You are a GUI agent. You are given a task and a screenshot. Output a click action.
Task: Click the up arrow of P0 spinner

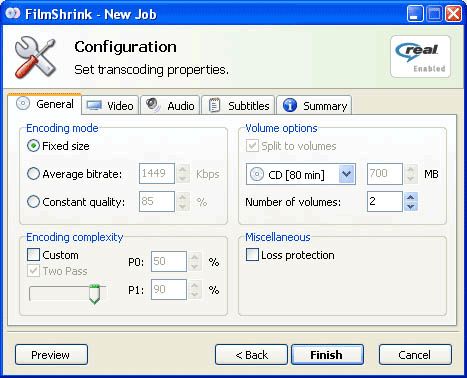195,257
